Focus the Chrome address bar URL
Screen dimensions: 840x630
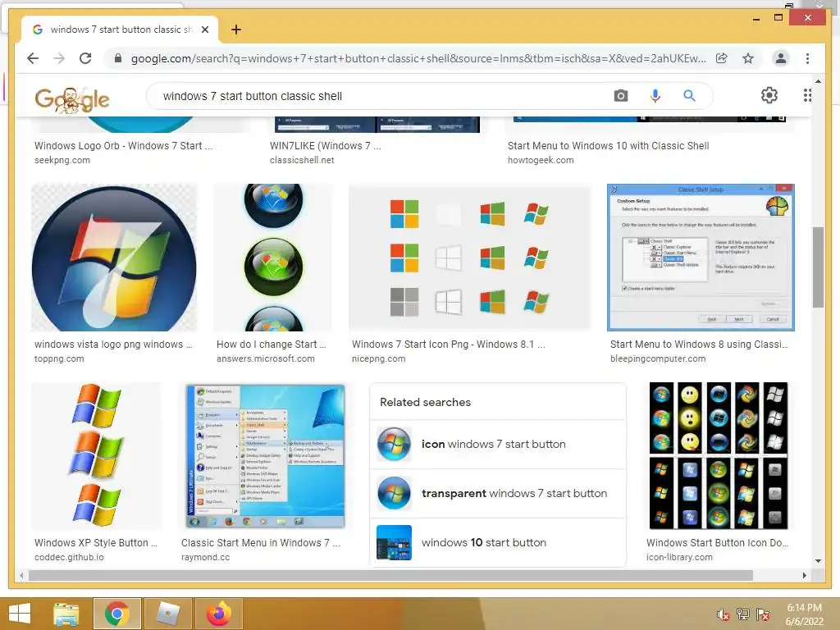418,58
